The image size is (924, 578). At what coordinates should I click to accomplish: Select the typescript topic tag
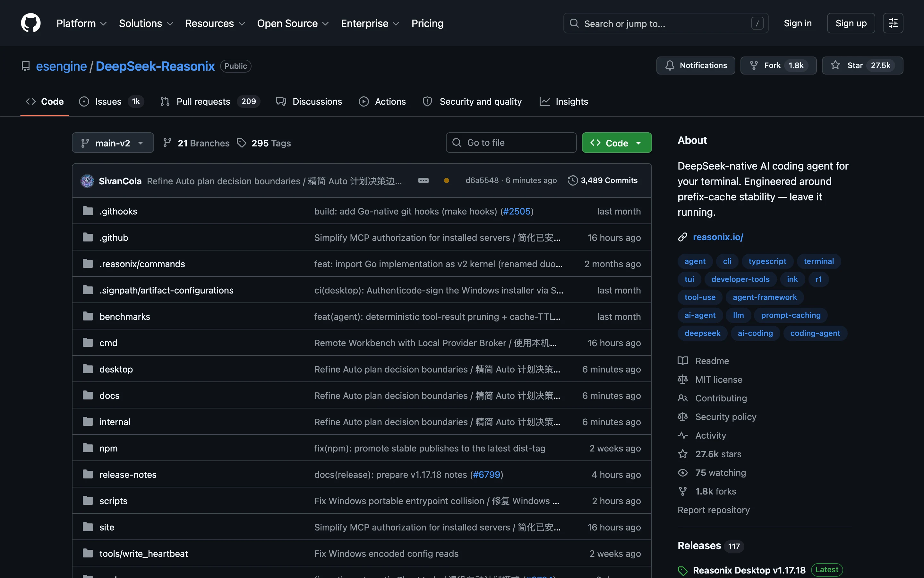click(767, 261)
